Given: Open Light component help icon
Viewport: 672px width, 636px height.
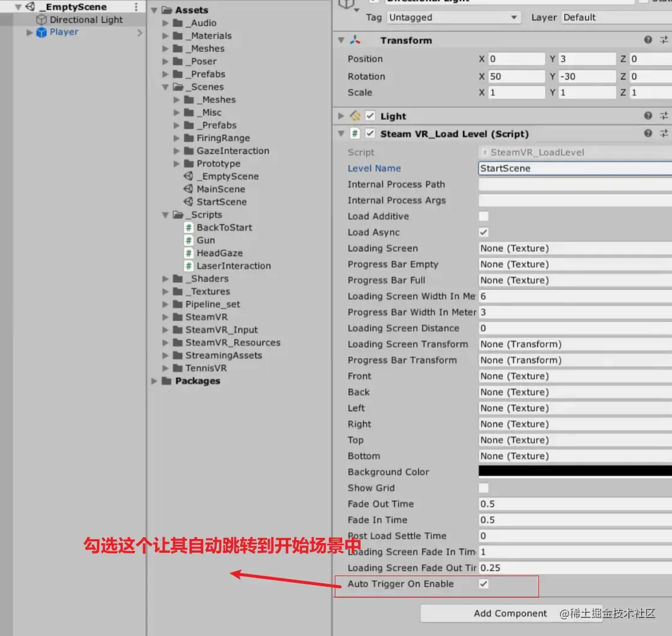Looking at the screenshot, I should 648,116.
